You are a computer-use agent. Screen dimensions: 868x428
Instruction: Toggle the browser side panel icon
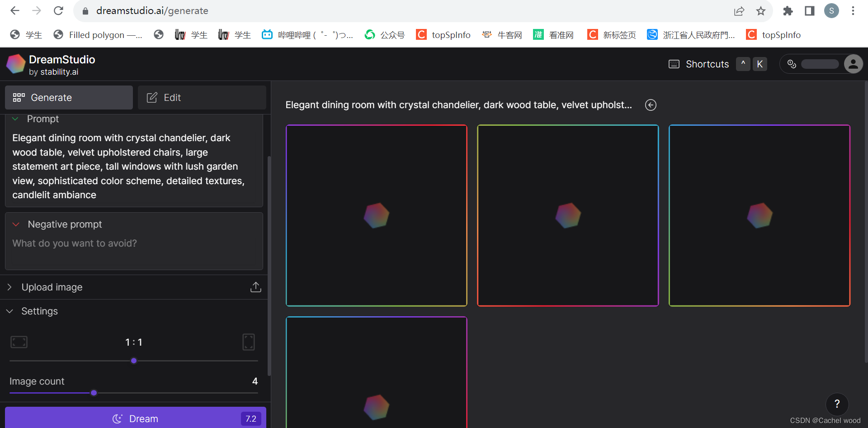(x=810, y=11)
